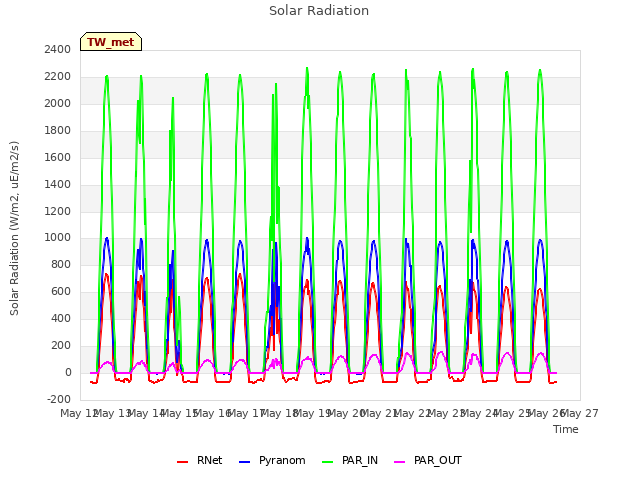This screenshot has width=640, height=480.
Task: Click the 1200 y-axis tick label
Action: (58, 211)
